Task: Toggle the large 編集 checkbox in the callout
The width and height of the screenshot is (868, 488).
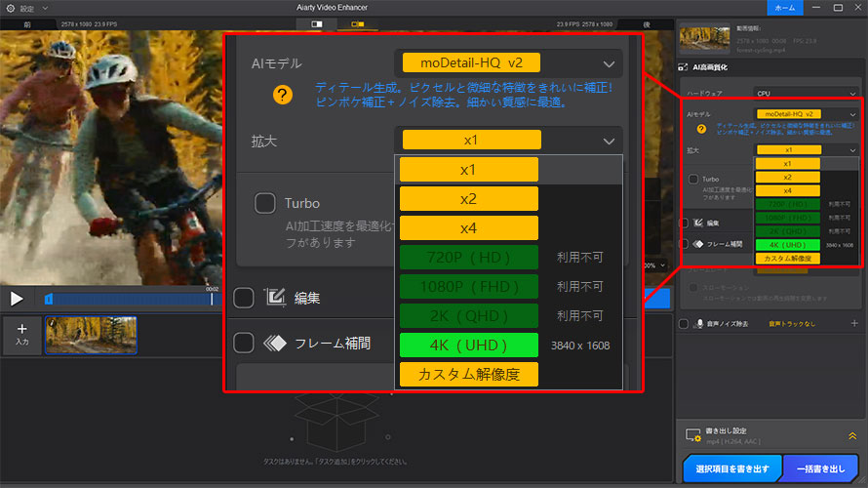Action: 244,298
